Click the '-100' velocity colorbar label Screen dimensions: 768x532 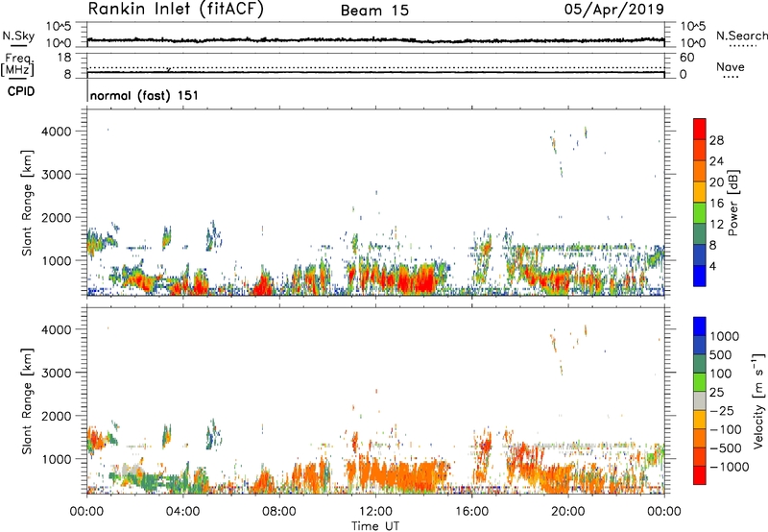pyautogui.click(x=725, y=429)
